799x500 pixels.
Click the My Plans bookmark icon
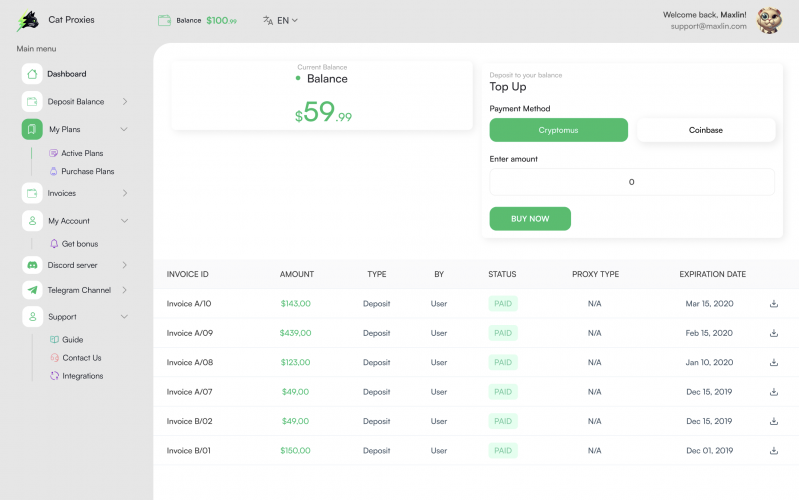coord(32,129)
